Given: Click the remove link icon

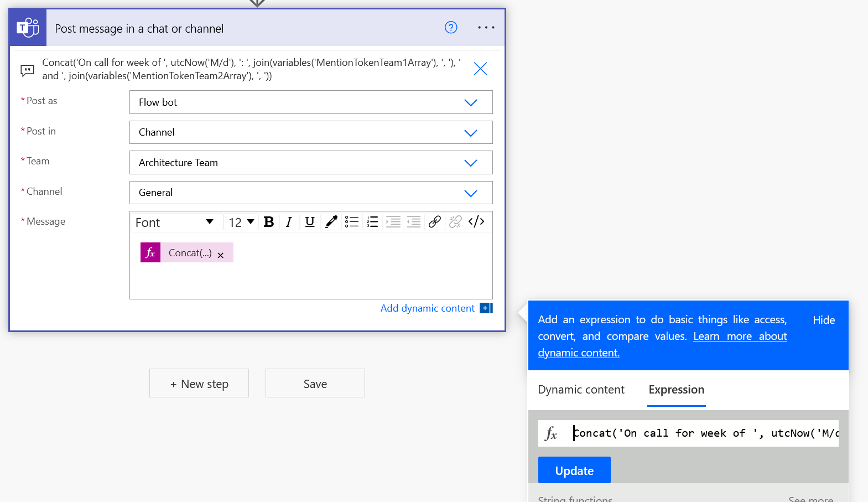Looking at the screenshot, I should point(455,222).
